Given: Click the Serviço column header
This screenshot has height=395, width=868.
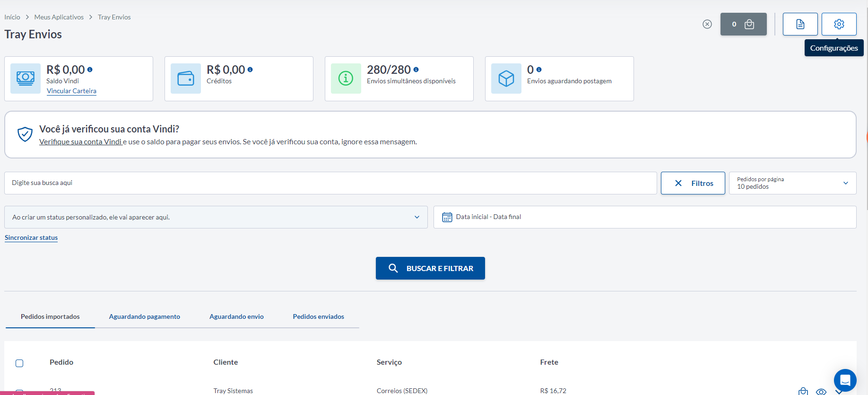Looking at the screenshot, I should [389, 362].
